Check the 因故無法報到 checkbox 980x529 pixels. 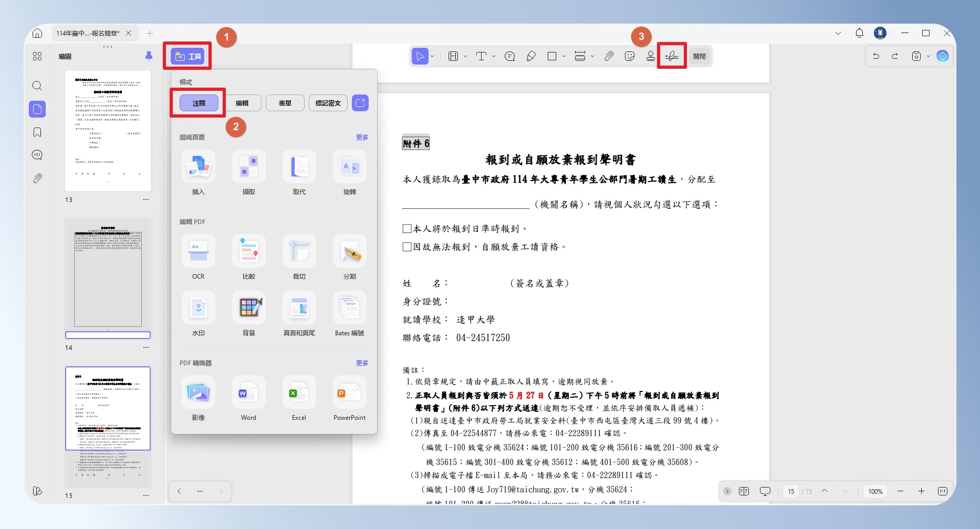click(406, 247)
